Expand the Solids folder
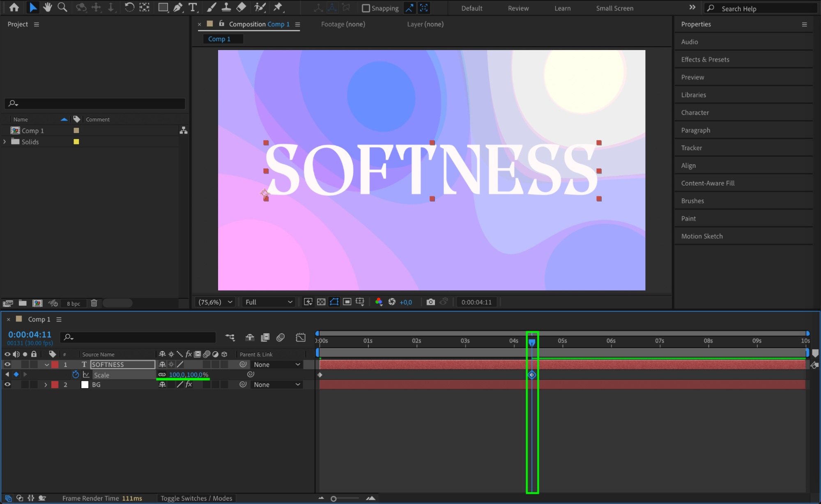 pos(5,142)
